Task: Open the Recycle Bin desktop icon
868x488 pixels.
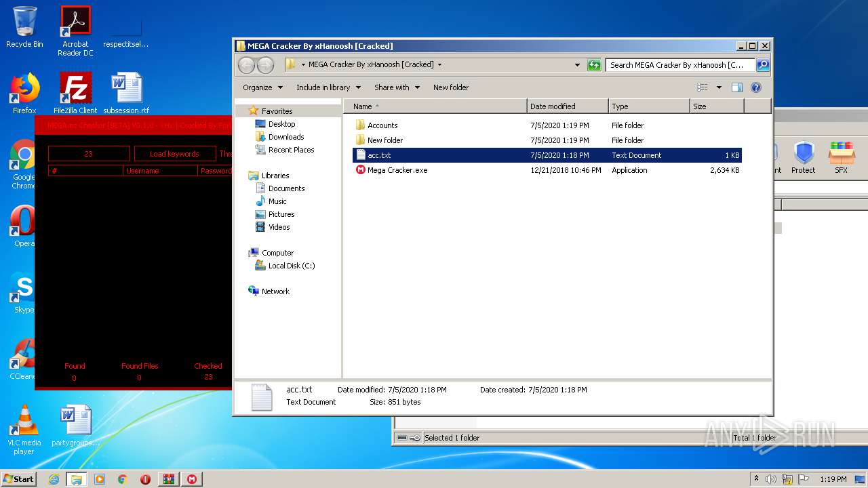Action: click(24, 27)
